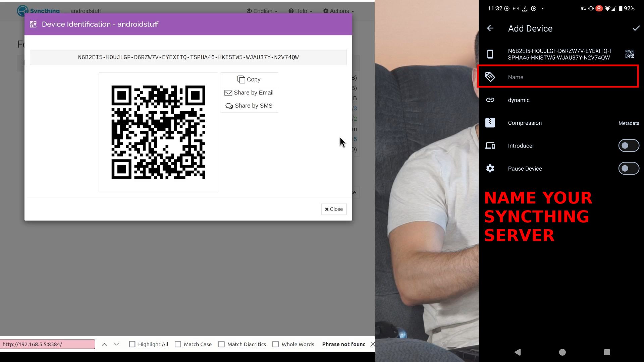
Task: Tap the Android home navigation button
Action: click(x=562, y=352)
